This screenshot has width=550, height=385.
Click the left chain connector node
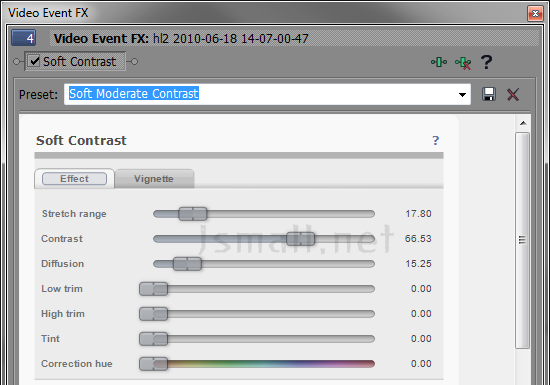pos(16,62)
